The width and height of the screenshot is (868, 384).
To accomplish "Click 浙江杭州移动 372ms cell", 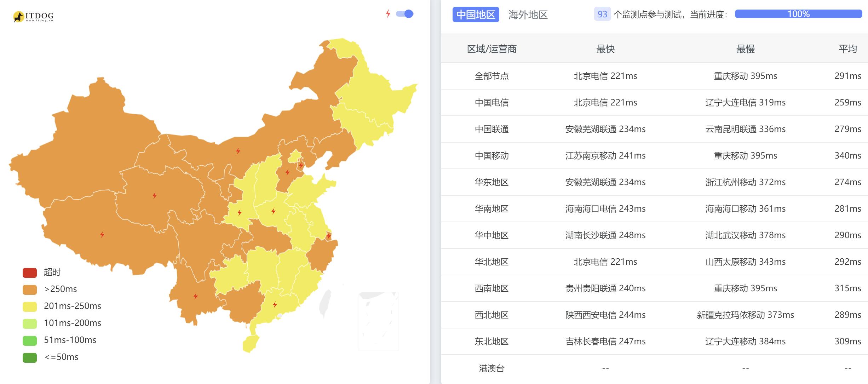I will click(x=746, y=182).
